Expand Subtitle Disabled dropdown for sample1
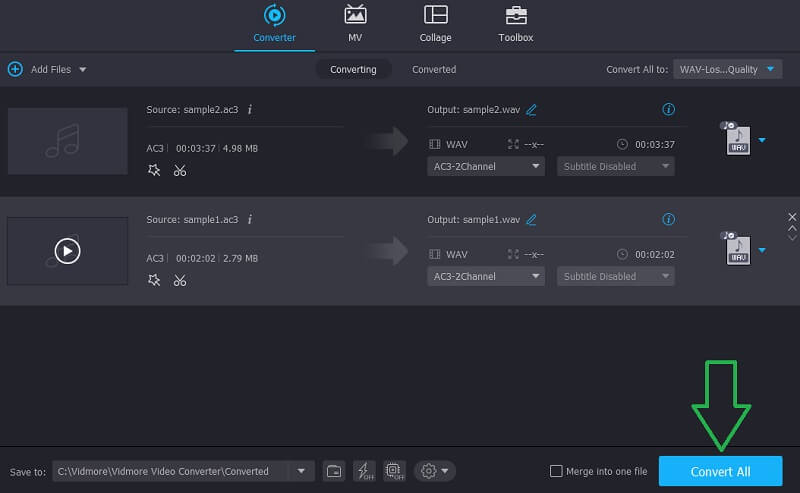Screen dimensions: 800x493 point(615,276)
